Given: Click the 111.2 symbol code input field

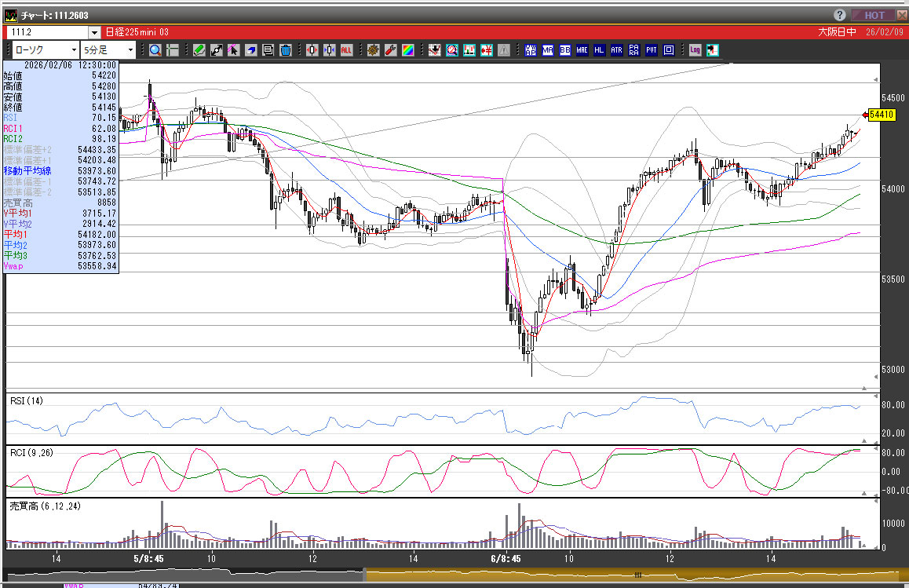Looking at the screenshot, I should pyautogui.click(x=46, y=32).
